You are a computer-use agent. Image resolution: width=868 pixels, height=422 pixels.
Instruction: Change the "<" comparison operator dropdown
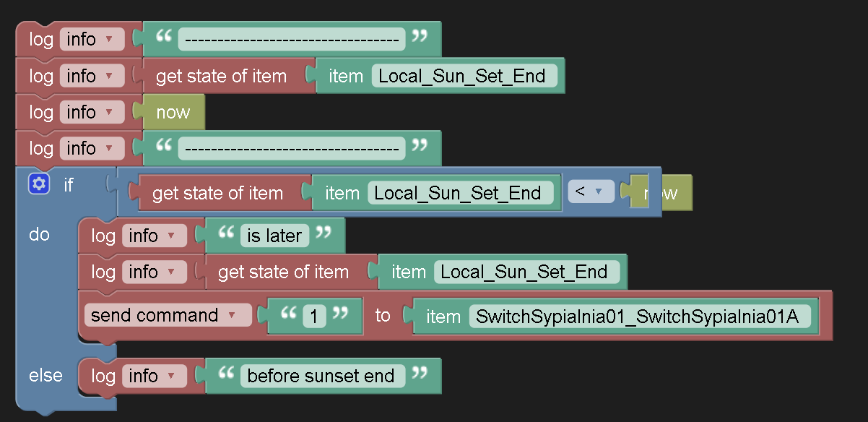tap(591, 192)
